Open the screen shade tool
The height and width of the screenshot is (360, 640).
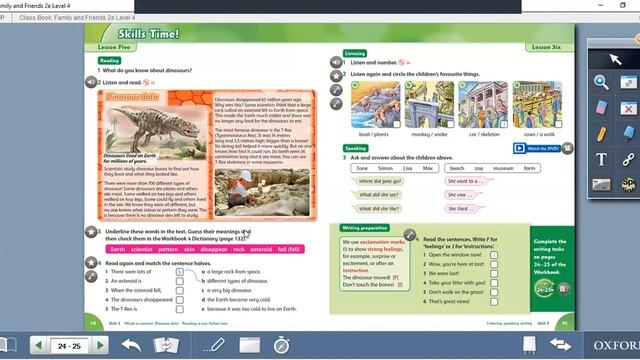click(x=601, y=184)
